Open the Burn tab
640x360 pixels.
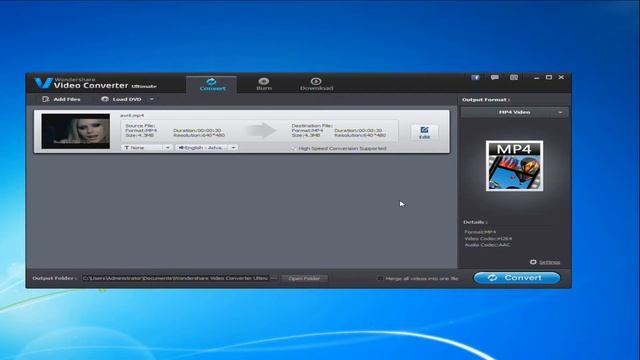(x=264, y=84)
